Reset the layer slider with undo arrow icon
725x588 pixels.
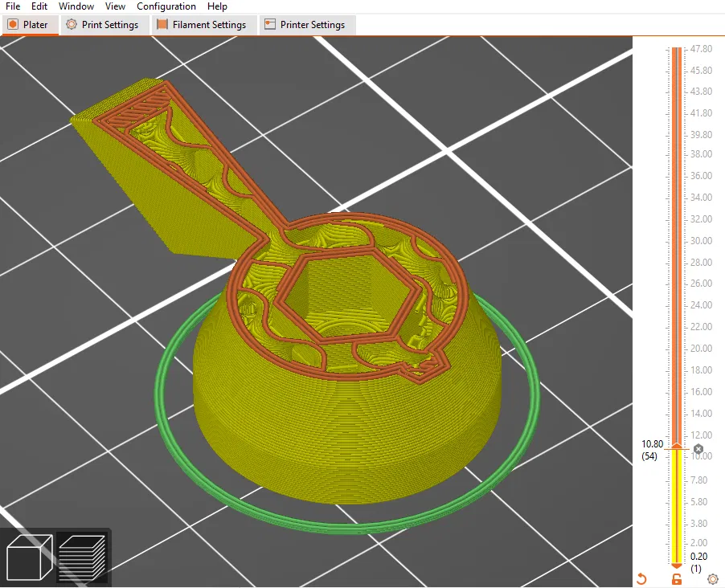641,578
